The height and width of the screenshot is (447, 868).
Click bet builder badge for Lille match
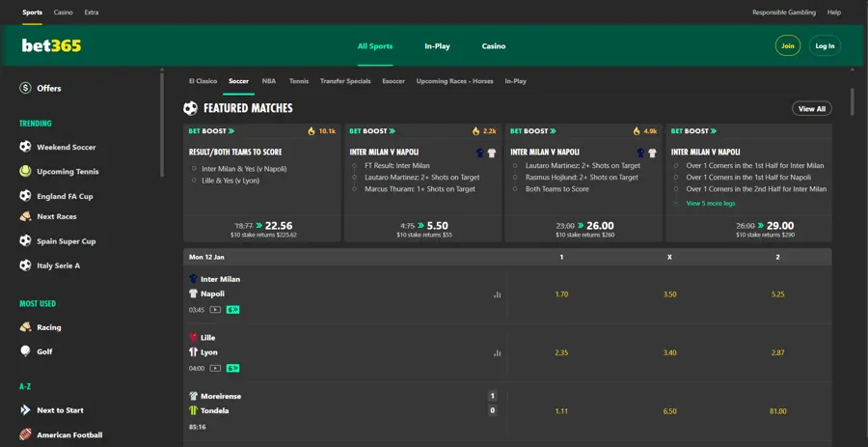[x=232, y=368]
